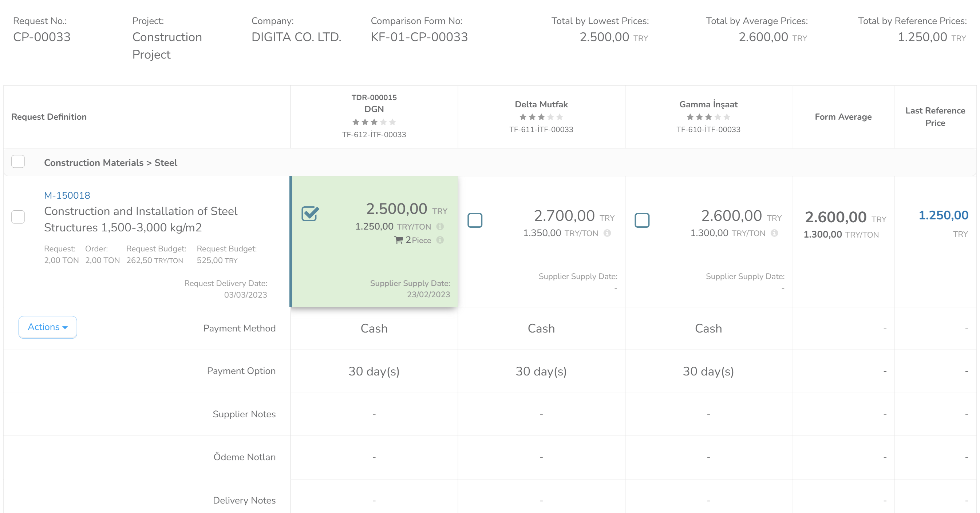Click the Gamma İnşaat star rating
980x513 pixels.
pyautogui.click(x=708, y=117)
